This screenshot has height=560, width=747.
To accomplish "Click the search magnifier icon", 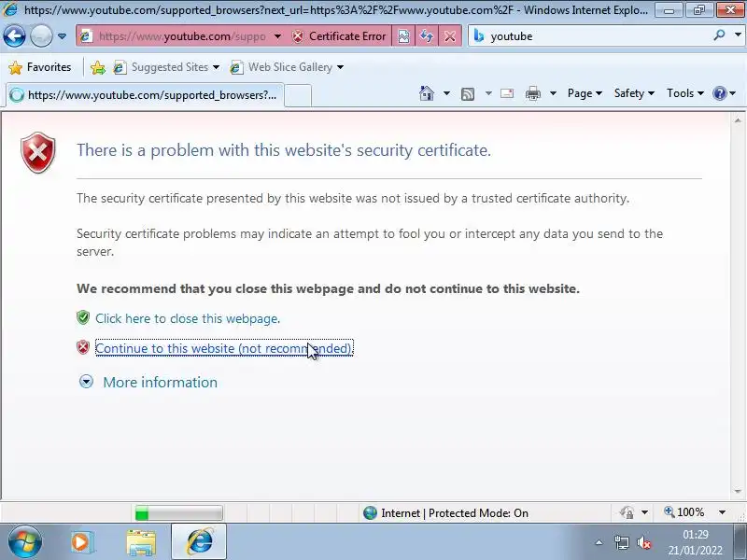I will point(719,35).
